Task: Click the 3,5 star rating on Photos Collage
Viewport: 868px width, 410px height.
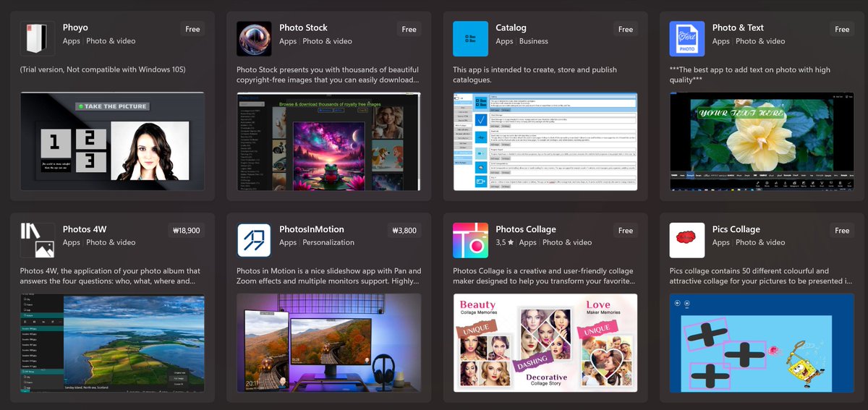Action: coord(504,242)
